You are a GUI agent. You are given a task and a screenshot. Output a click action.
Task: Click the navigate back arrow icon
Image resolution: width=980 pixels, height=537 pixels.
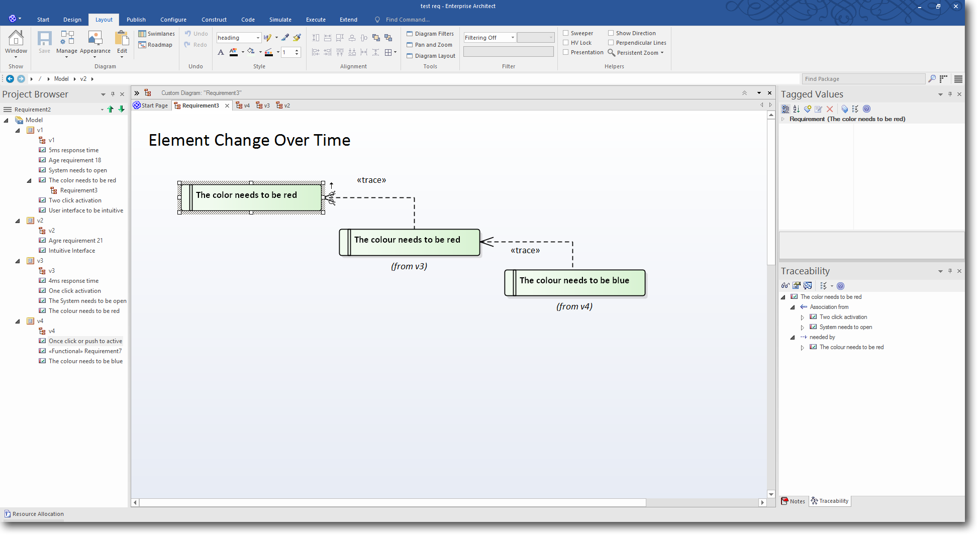10,79
